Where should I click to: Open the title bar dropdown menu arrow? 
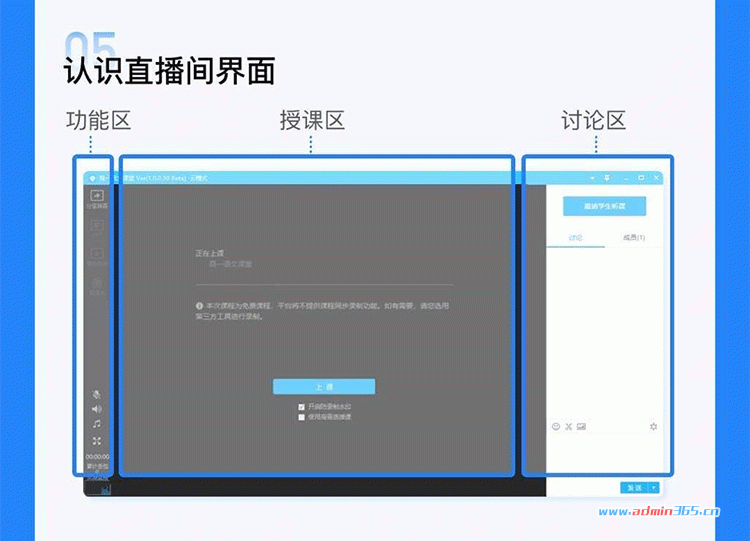592,178
